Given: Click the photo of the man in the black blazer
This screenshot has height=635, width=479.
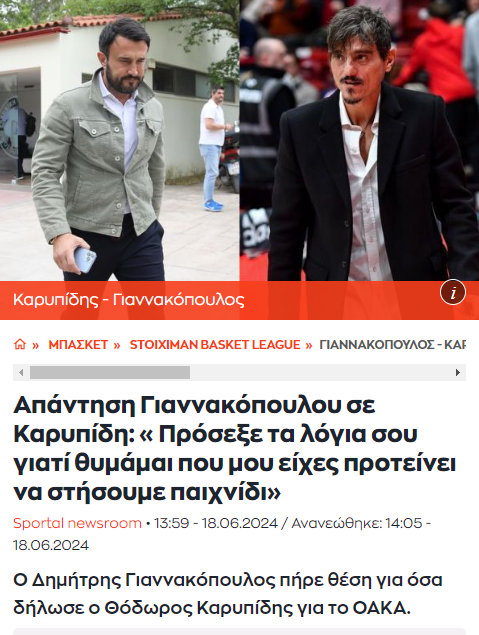Looking at the screenshot, I should [360, 140].
